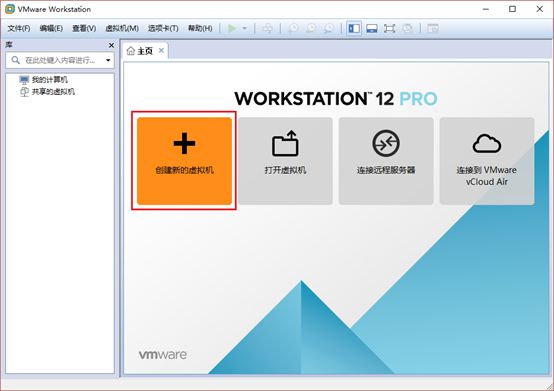
Task: Click the library search input field
Action: 60,60
